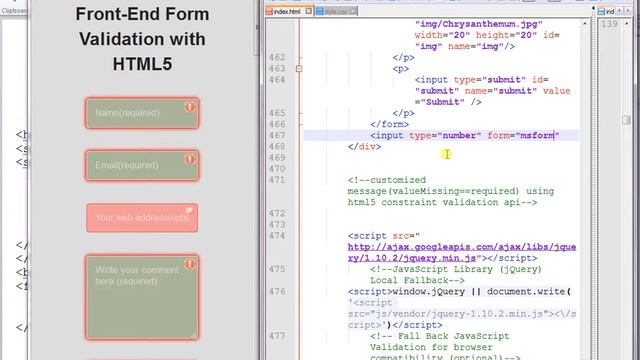The image size is (640, 360).
Task: Click the 'msform' attribute value text
Action: tap(537, 135)
